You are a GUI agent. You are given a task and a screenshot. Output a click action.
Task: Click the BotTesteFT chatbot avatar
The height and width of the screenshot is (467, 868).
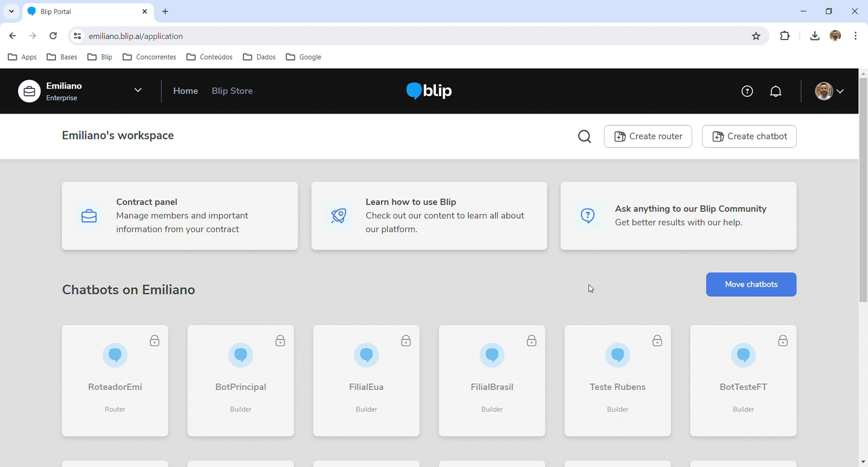744,355
